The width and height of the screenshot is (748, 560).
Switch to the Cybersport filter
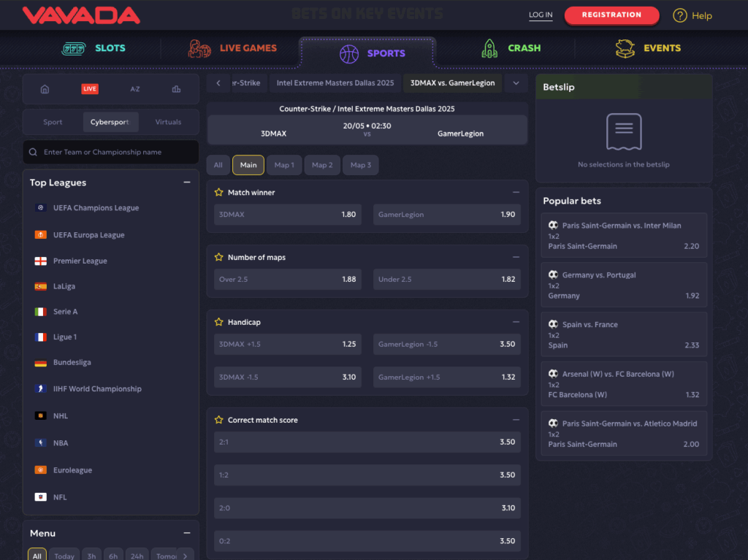(x=110, y=122)
